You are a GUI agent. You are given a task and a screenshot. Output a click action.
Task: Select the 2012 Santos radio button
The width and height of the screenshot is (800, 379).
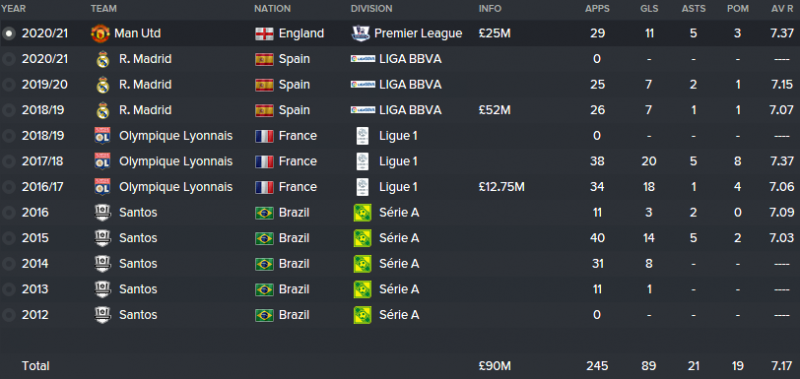[9, 315]
